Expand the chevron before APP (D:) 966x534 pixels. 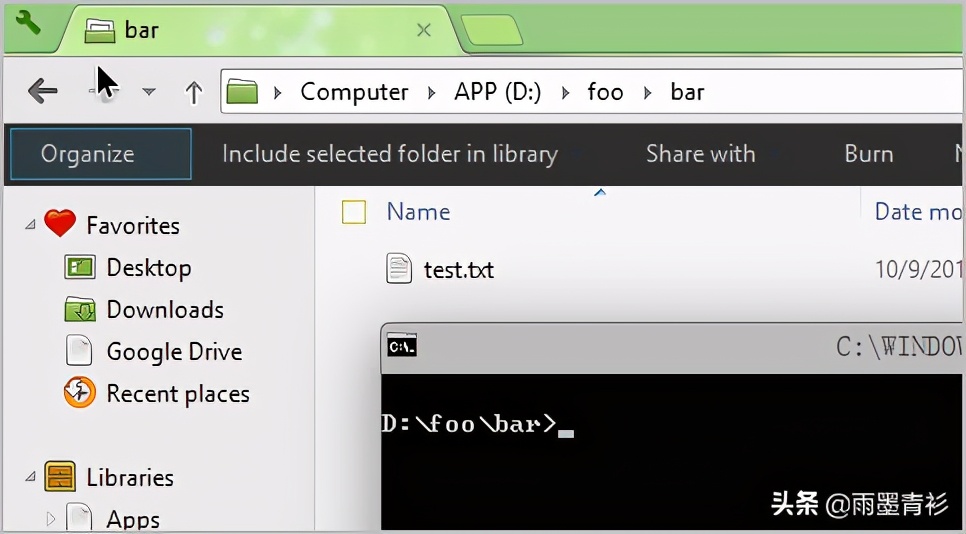pyautogui.click(x=431, y=92)
